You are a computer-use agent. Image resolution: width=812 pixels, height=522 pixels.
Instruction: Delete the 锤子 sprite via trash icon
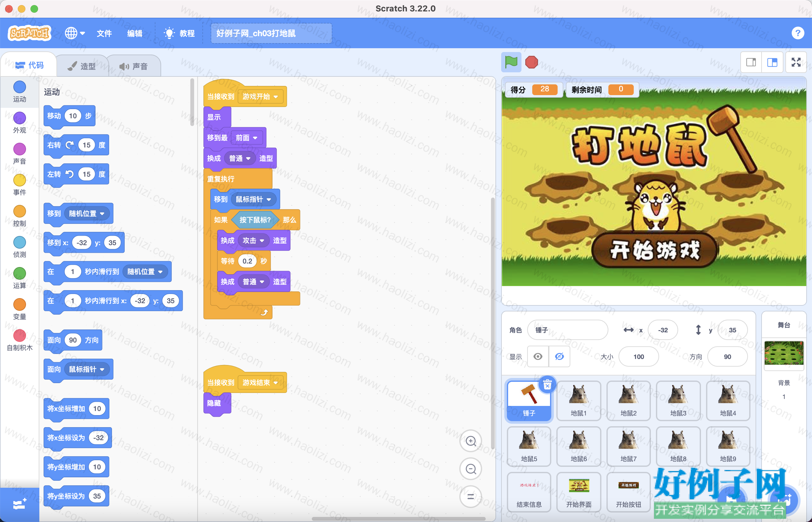547,385
